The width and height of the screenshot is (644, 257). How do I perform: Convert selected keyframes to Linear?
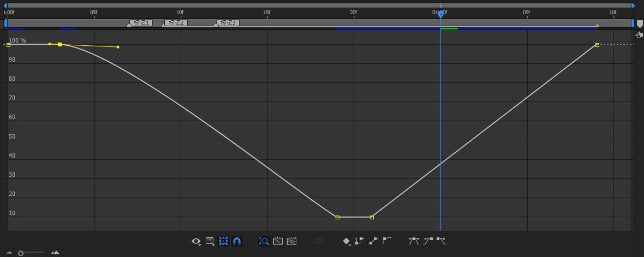(x=373, y=241)
